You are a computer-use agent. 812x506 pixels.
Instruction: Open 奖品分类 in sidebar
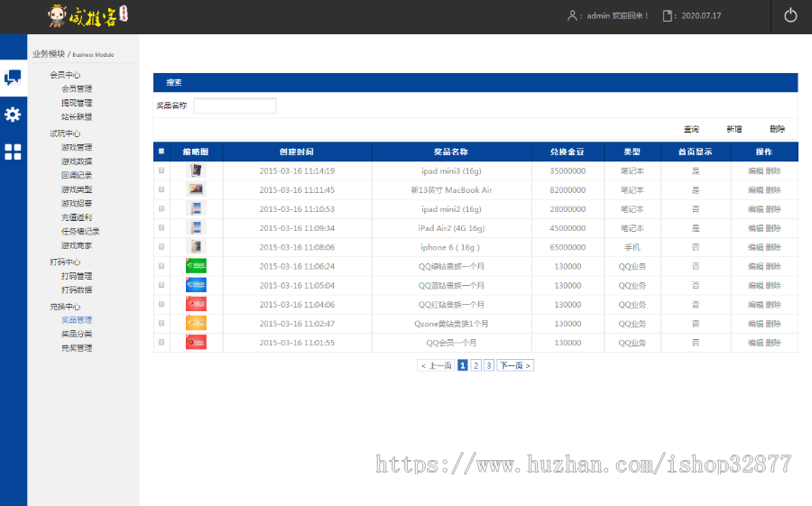tap(77, 334)
